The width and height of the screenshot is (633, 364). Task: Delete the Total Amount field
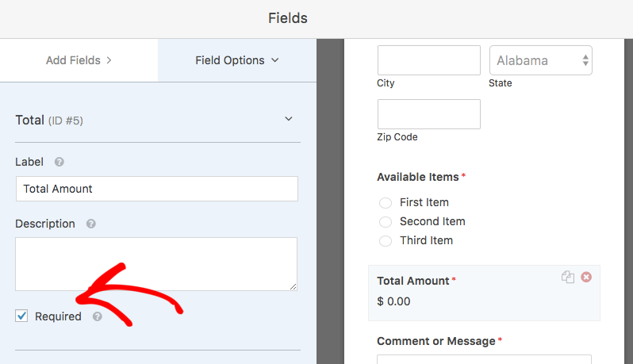586,277
